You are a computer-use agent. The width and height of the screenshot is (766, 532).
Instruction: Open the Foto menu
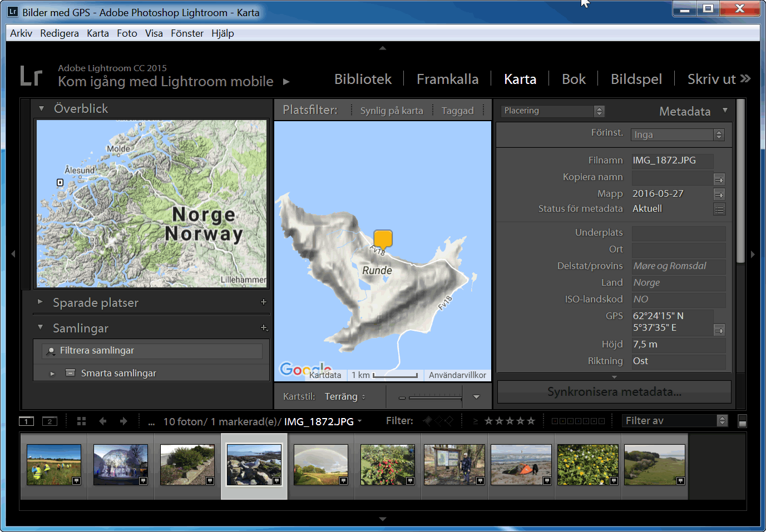click(127, 33)
